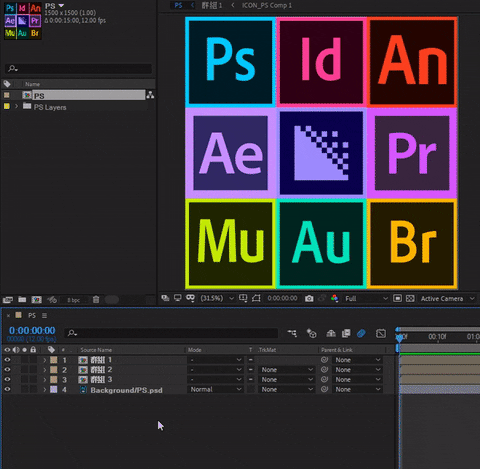The height and width of the screenshot is (469, 480).
Task: Open blending Mode dropdown for Background/PS.psd
Action: coord(215,389)
